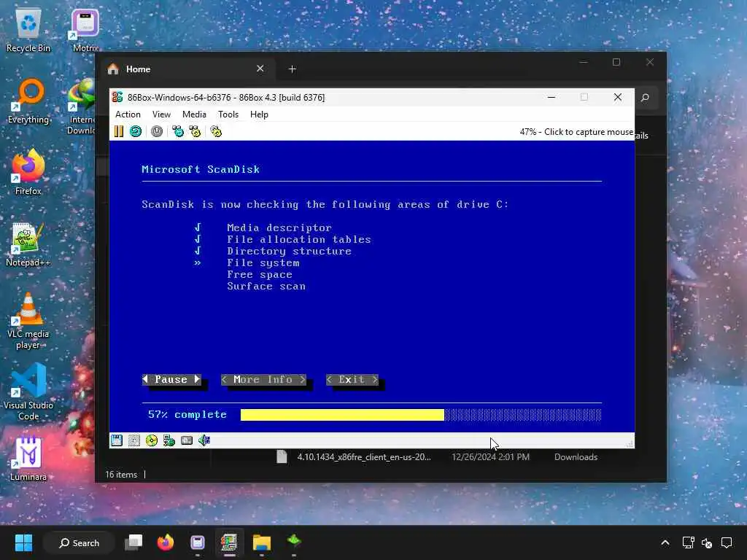Open Task View from the taskbar
Screen dimensions: 747x560
[x=133, y=542]
